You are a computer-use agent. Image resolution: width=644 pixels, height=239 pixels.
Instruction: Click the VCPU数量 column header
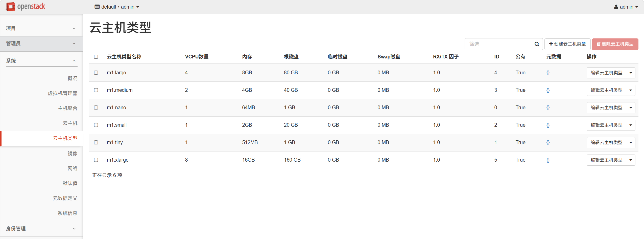pyautogui.click(x=197, y=57)
